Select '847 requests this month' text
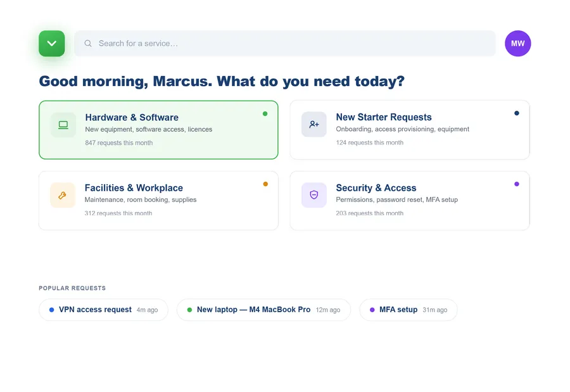This screenshot has height=392, width=570. (119, 143)
